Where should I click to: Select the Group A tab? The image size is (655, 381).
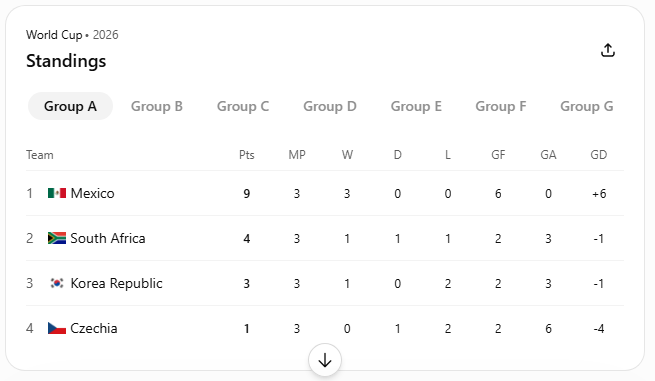(70, 106)
